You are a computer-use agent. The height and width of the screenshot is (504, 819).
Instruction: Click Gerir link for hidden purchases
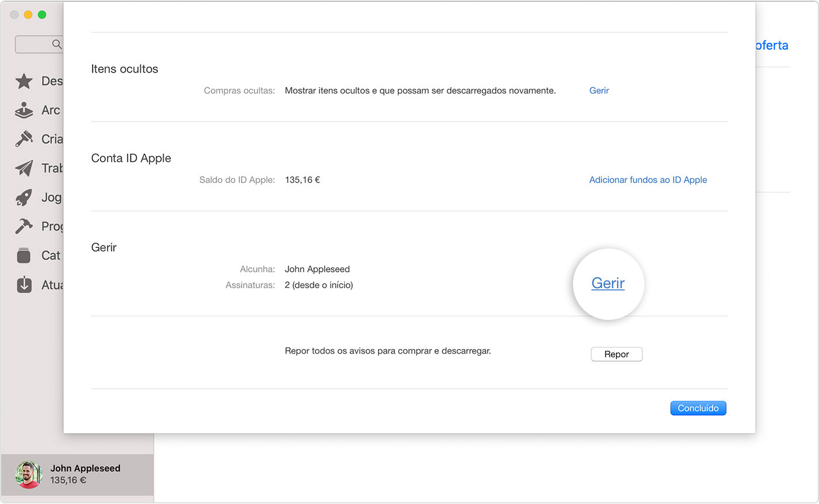pos(599,91)
